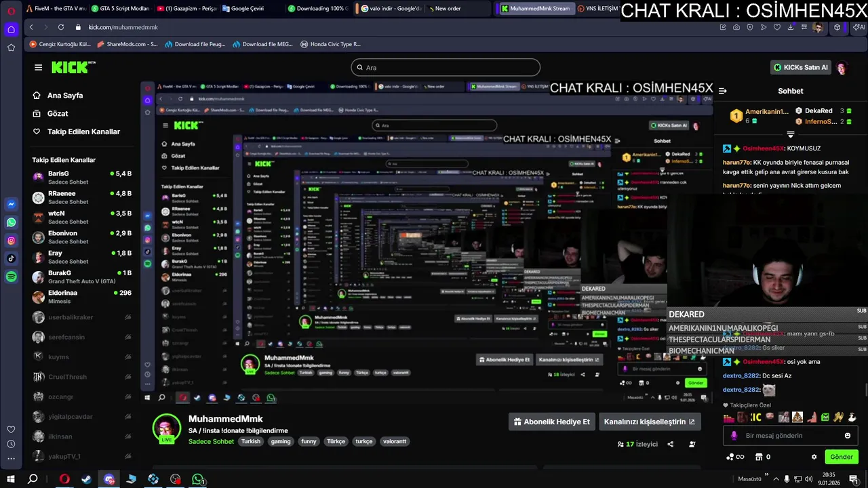Screen dimensions: 868x488
Task: Open the RRaenee followed channel
Action: pos(81,197)
